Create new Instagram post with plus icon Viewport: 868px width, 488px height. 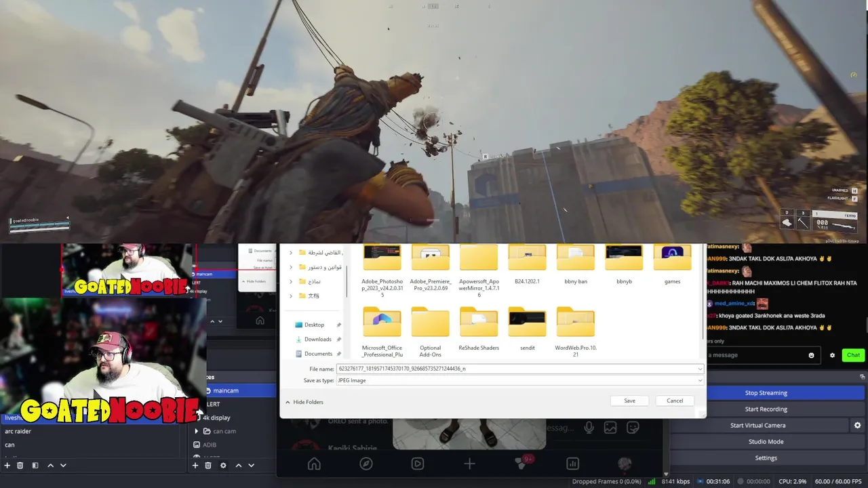(469, 464)
